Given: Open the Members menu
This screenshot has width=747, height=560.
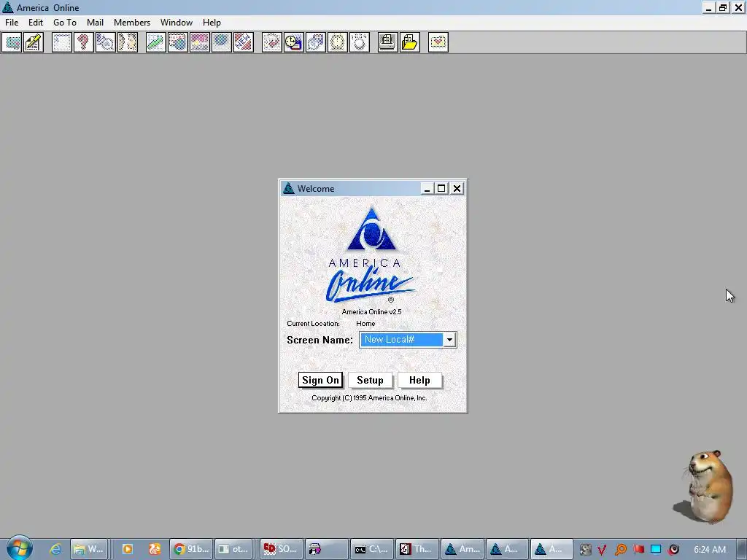Looking at the screenshot, I should [132, 23].
